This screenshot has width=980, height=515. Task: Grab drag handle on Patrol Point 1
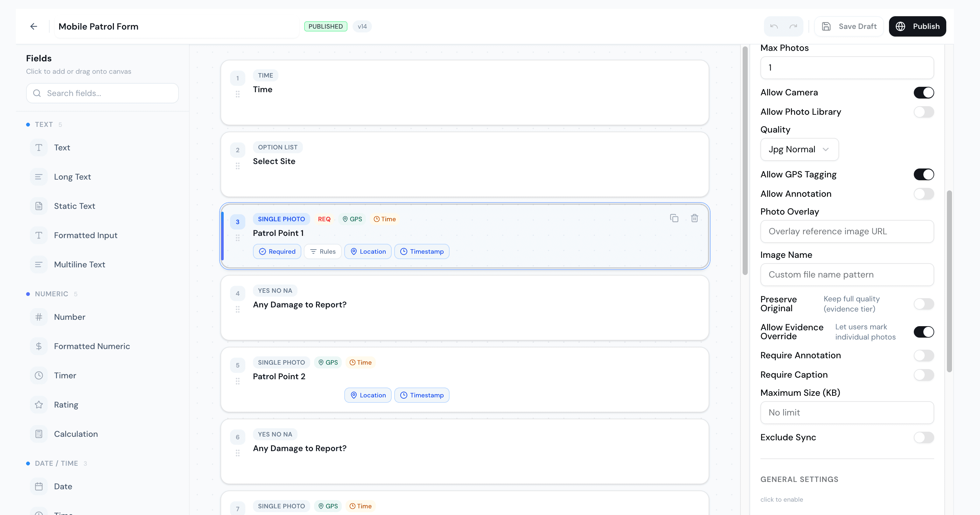[x=237, y=237]
